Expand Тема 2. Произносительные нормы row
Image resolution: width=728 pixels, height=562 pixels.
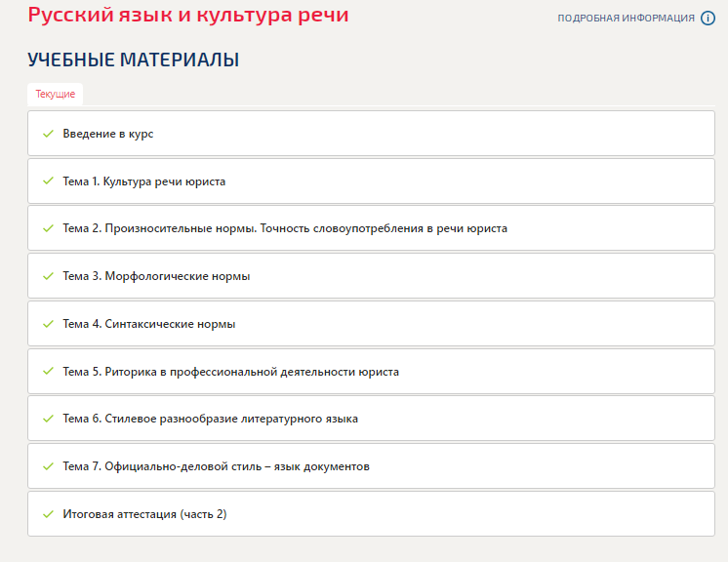371,228
